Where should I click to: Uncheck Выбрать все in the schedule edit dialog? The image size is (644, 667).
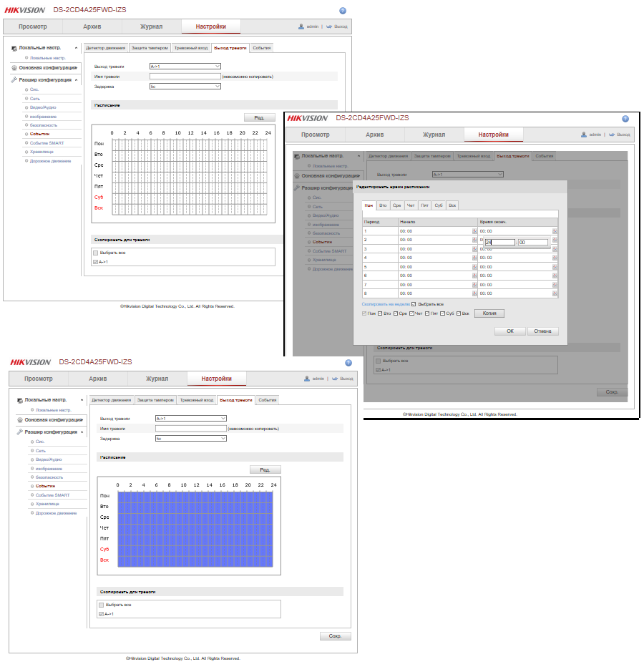[414, 304]
